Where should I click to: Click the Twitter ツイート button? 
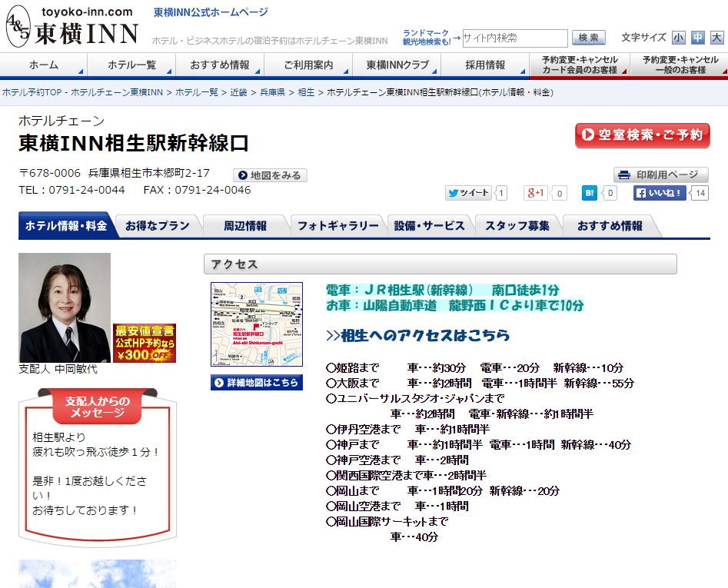[x=468, y=193]
